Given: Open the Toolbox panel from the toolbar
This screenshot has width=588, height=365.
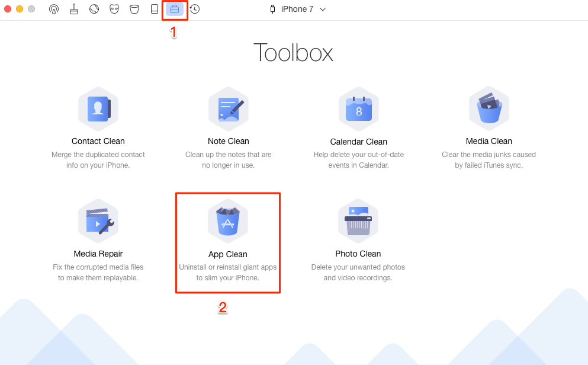Looking at the screenshot, I should point(175,9).
